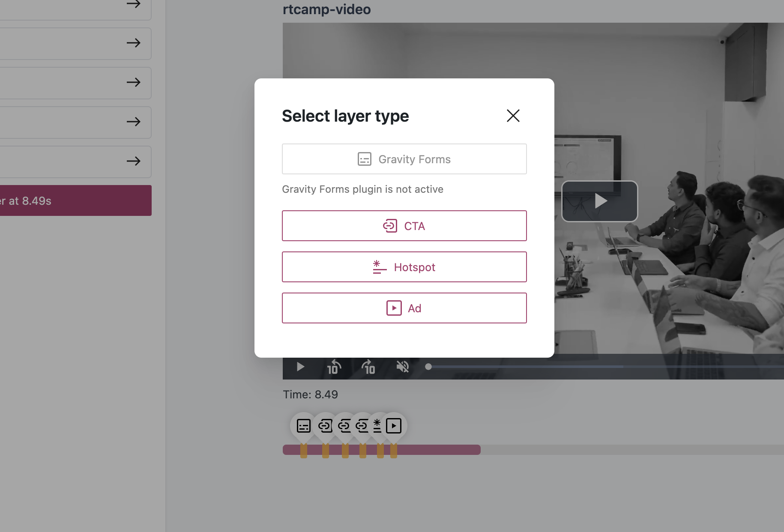Image resolution: width=784 pixels, height=532 pixels.
Task: Pick the Ad layer type
Action: click(x=404, y=308)
